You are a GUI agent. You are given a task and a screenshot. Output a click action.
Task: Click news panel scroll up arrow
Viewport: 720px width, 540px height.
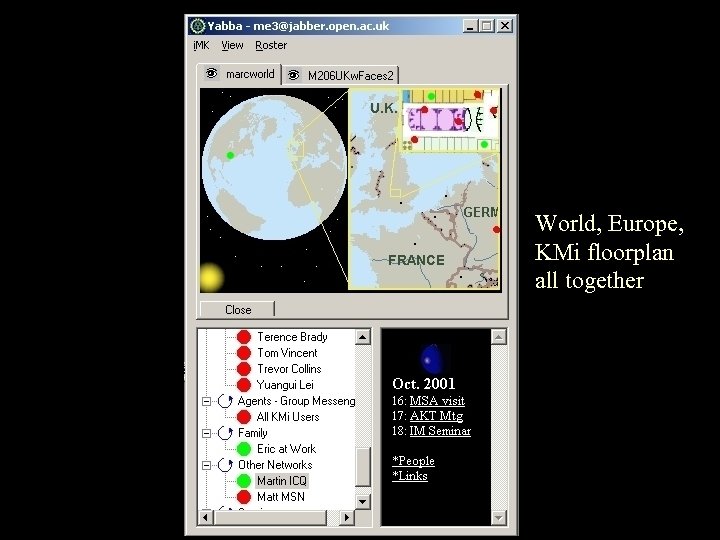(499, 337)
